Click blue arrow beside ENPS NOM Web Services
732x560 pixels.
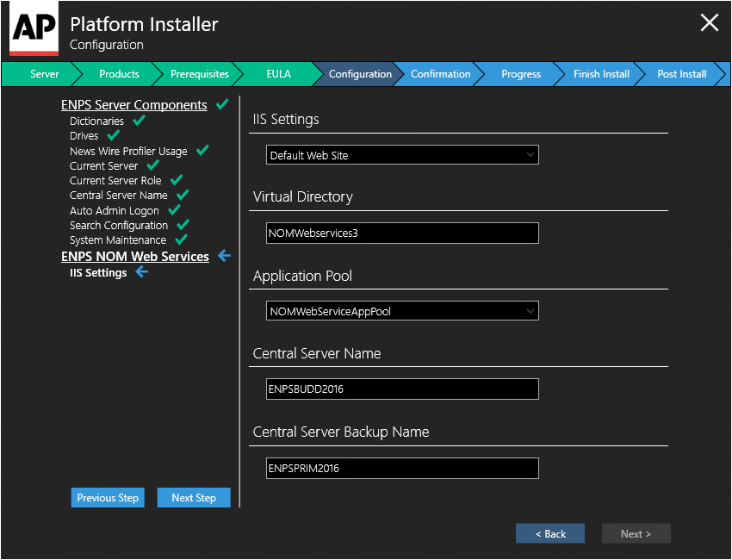coord(225,256)
